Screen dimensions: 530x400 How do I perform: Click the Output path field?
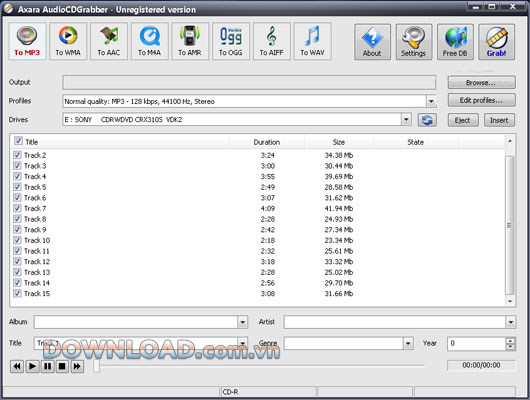(249, 83)
